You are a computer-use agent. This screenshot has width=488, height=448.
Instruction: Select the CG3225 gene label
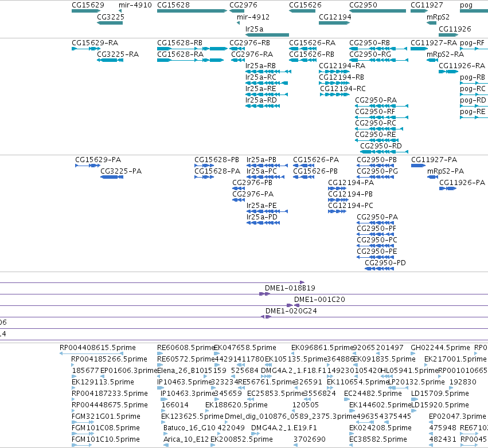(111, 17)
